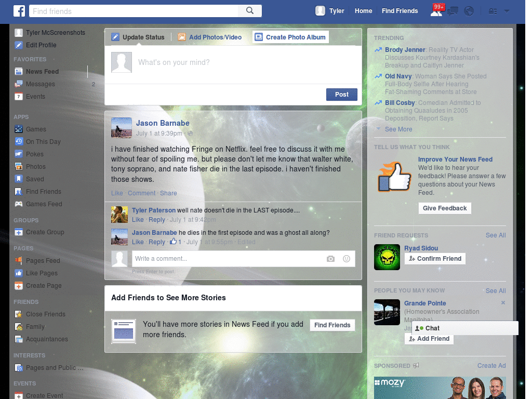Open the emoji sticker smiley icon
532x399 pixels.
(x=347, y=259)
